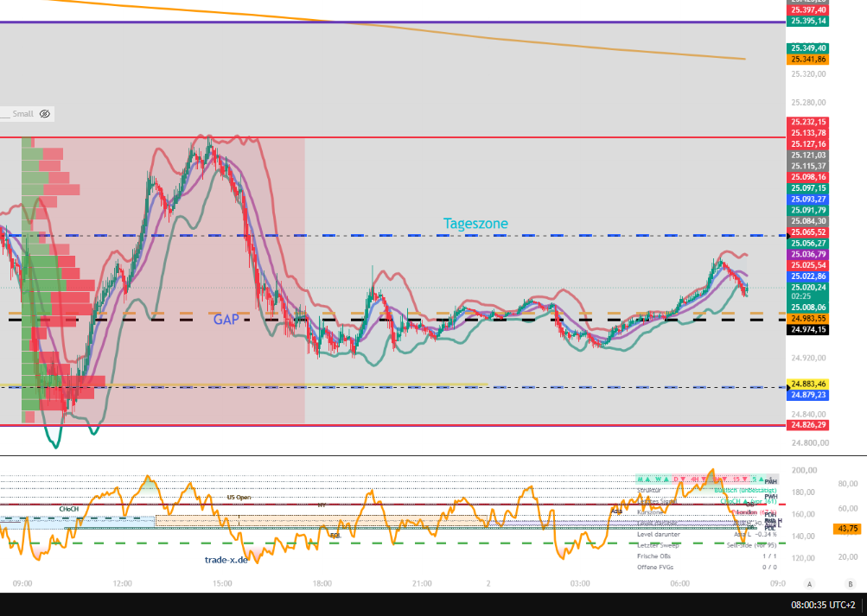The image size is (867, 616).
Task: Click the orange 25.341,86 price label
Action: click(808, 59)
